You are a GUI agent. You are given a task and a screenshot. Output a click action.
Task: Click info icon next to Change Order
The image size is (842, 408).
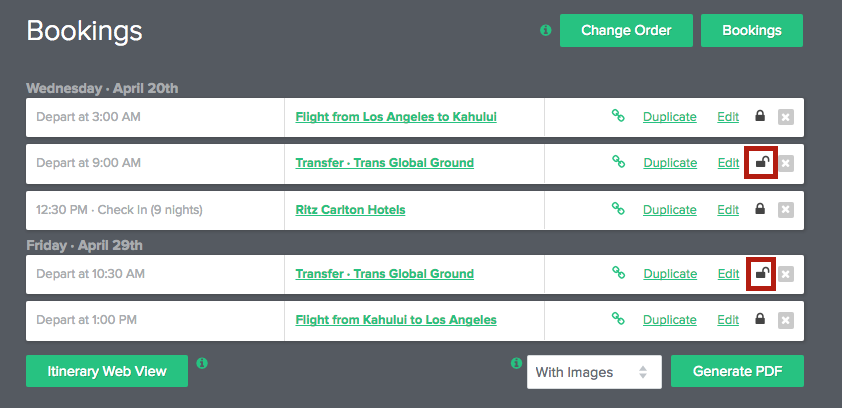point(546,31)
